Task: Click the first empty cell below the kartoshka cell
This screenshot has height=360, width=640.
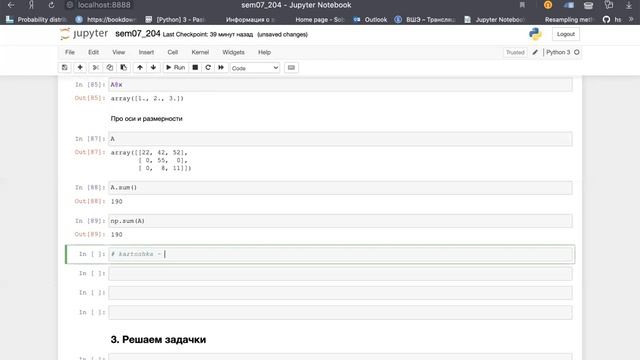Action: coord(340,273)
